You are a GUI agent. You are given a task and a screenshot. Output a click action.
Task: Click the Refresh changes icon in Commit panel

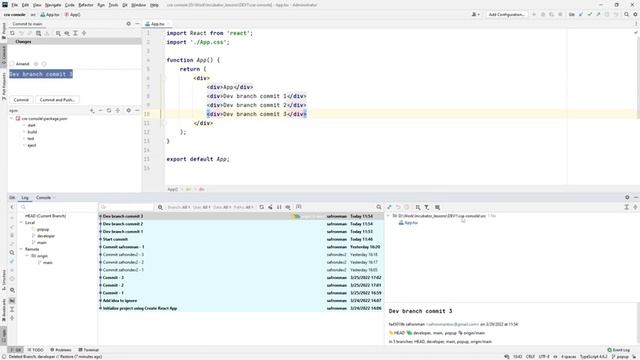(x=12, y=33)
